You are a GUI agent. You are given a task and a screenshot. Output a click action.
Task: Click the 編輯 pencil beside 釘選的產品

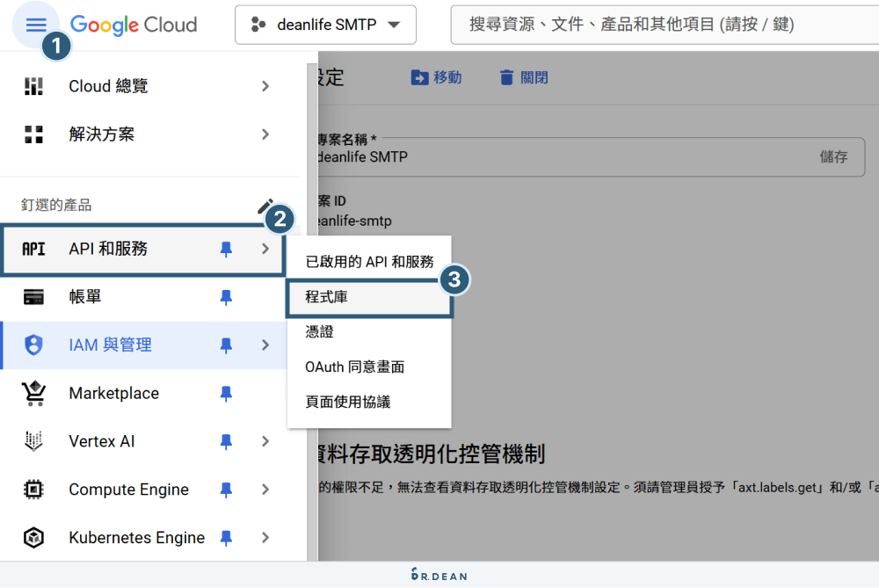coord(265,205)
